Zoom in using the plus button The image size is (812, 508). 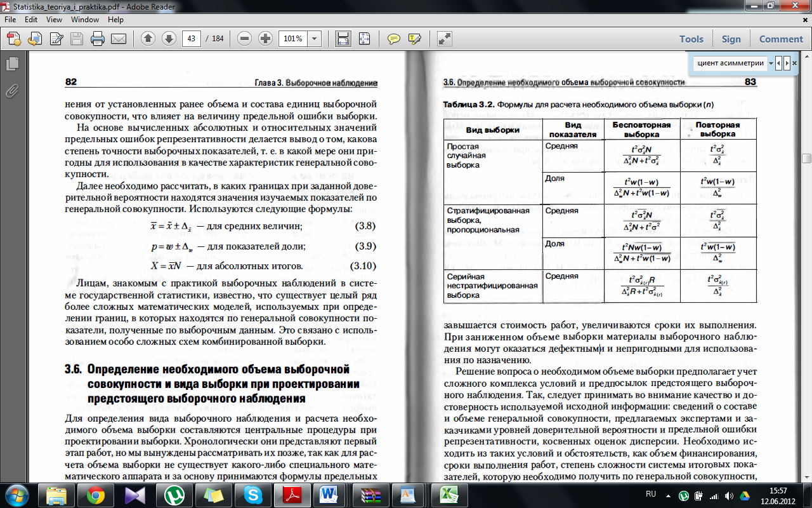tap(265, 39)
